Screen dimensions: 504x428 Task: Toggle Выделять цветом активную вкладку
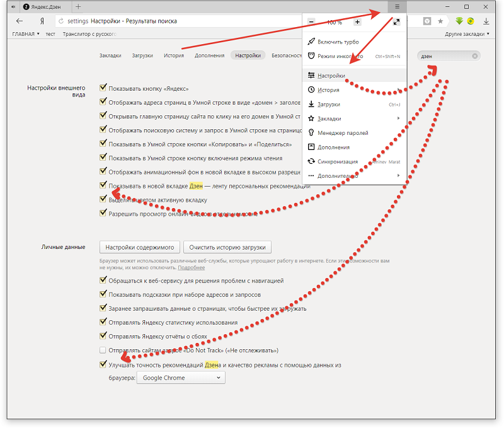pyautogui.click(x=103, y=199)
